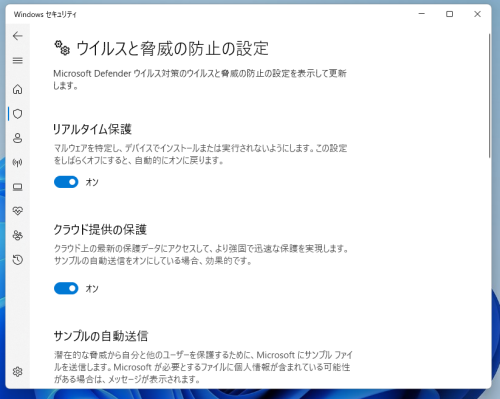Screen dimensions: 500x399
Task: Open device performance heart icon
Action: pos(18,211)
